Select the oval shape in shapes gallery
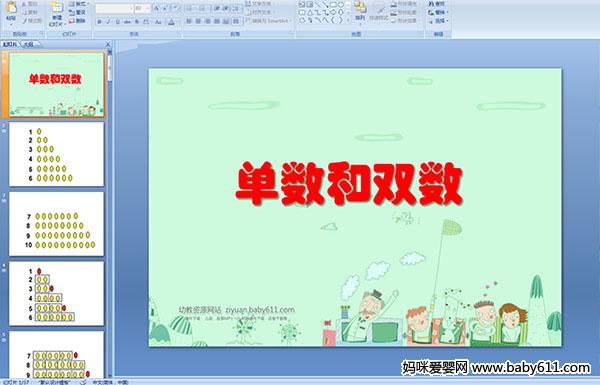The height and width of the screenshot is (385, 600). [x=341, y=5]
